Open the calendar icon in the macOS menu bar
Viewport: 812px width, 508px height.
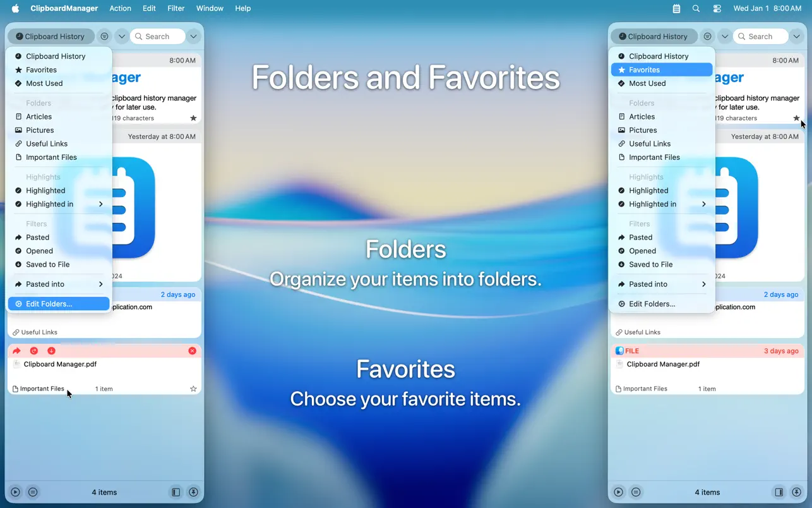tap(676, 9)
